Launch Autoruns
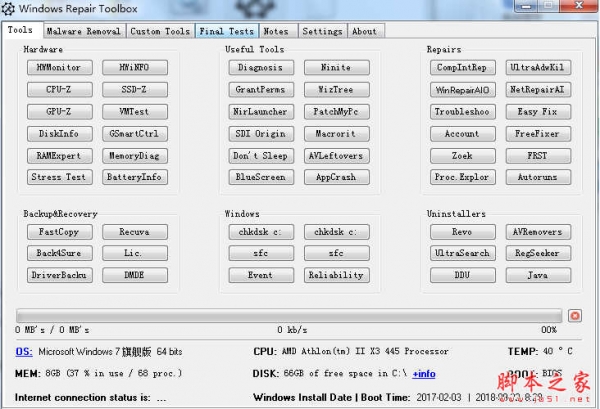600x409 pixels. click(x=538, y=177)
